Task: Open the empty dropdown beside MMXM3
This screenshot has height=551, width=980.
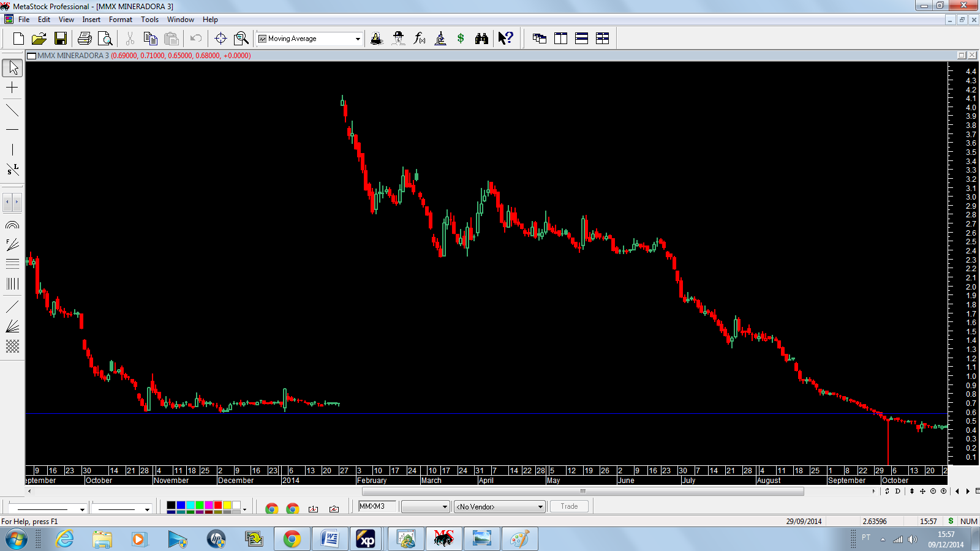Action: [x=426, y=507]
